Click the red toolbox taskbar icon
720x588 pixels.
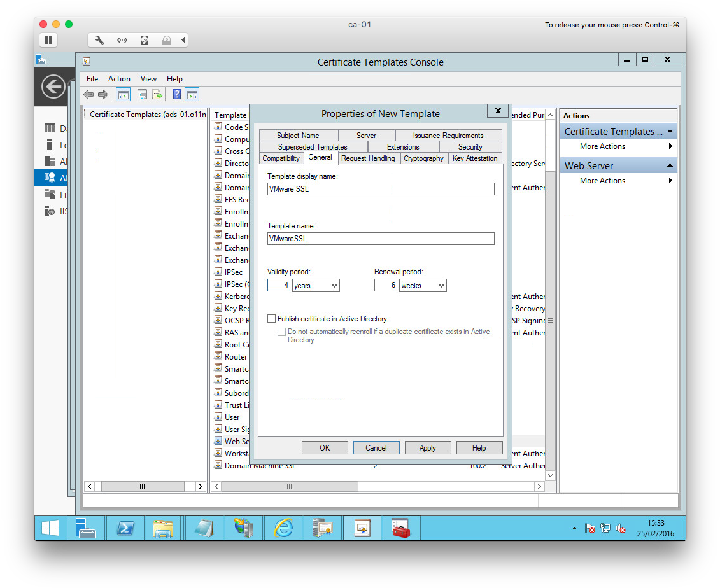click(400, 528)
